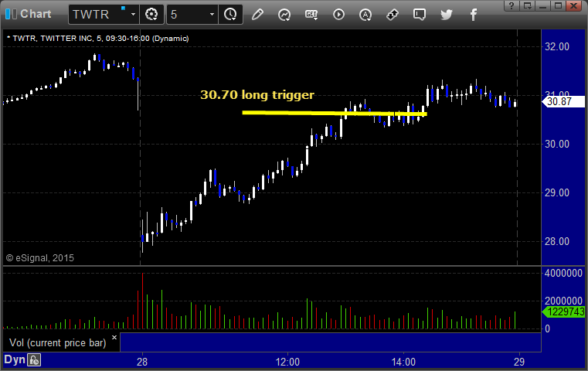Open the symbol settings gear icon
Viewport: 588px width, 371px height.
coord(151,15)
